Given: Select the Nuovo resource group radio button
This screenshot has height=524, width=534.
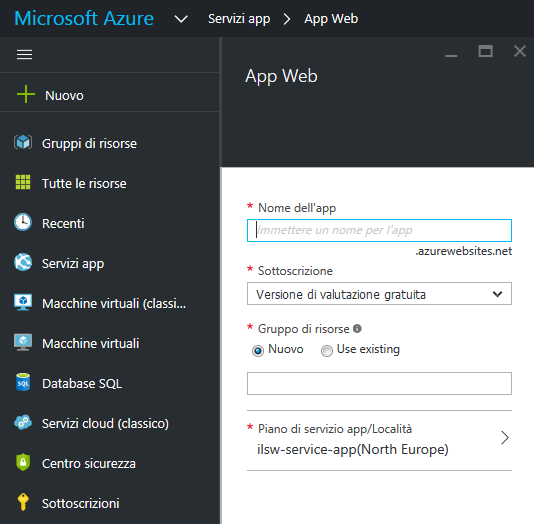Looking at the screenshot, I should coord(258,350).
